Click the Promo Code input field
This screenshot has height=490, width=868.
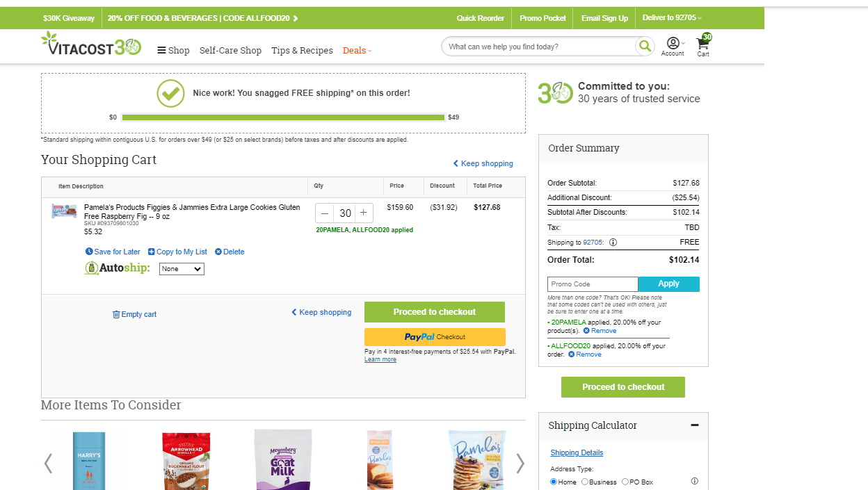(593, 284)
